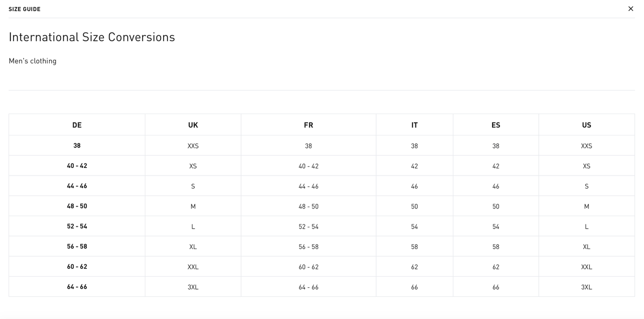Click the DE column header
This screenshot has height=319, width=644.
point(77,125)
